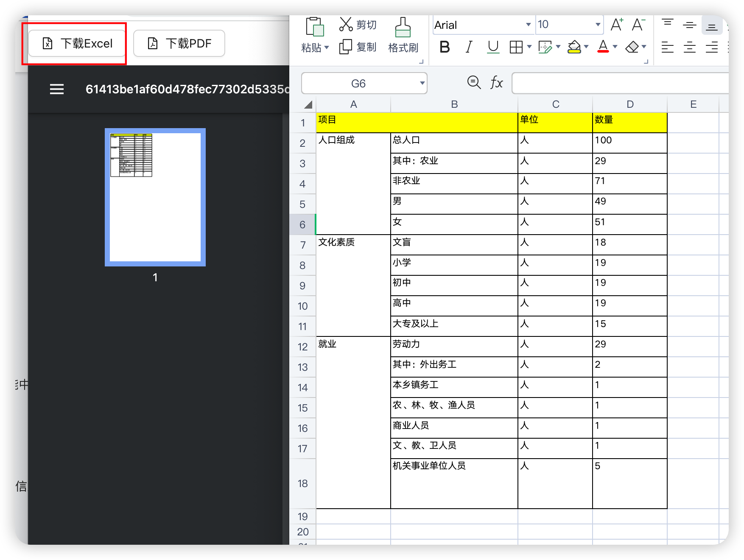Click the 数量 header cell

630,123
